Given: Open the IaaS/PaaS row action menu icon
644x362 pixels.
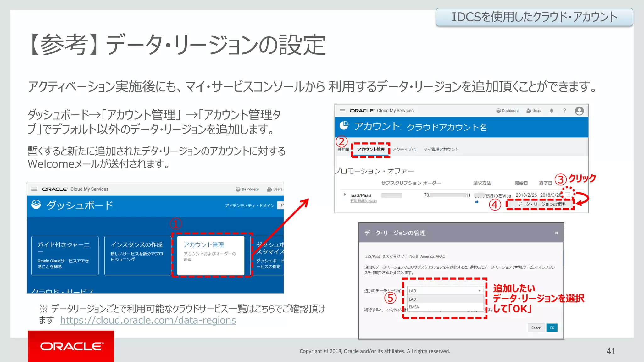Looking at the screenshot, I should pyautogui.click(x=568, y=195).
